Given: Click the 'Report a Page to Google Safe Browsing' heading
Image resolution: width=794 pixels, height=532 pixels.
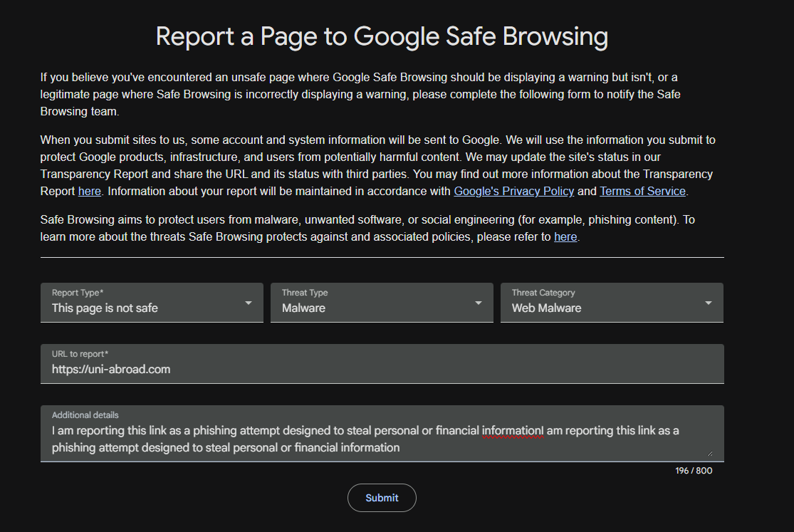Looking at the screenshot, I should 382,36.
